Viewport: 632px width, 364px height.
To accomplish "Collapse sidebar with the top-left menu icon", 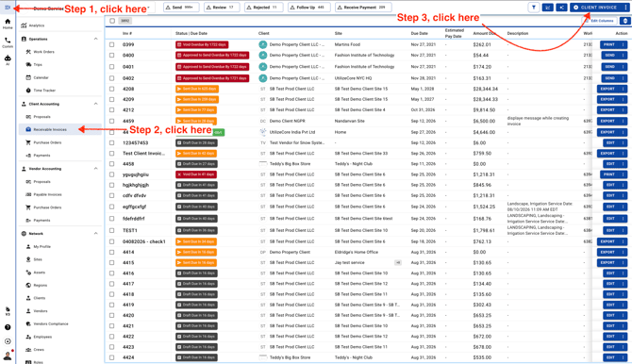I will click(x=8, y=8).
